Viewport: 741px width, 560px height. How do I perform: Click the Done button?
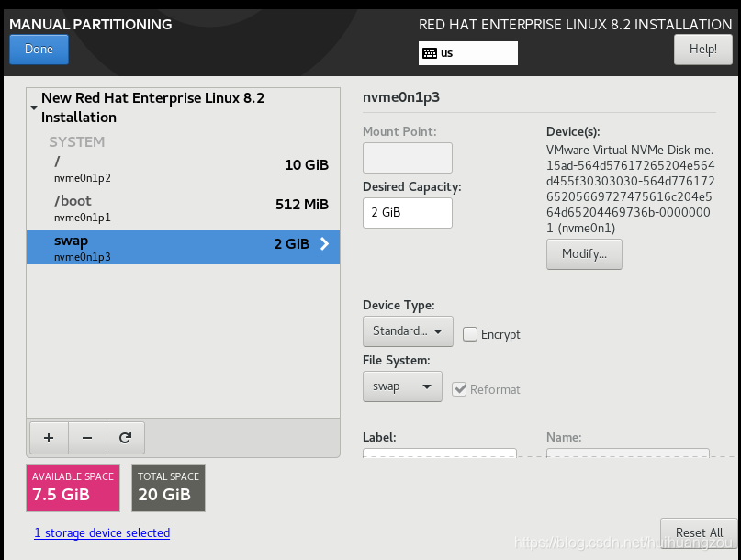pyautogui.click(x=39, y=50)
